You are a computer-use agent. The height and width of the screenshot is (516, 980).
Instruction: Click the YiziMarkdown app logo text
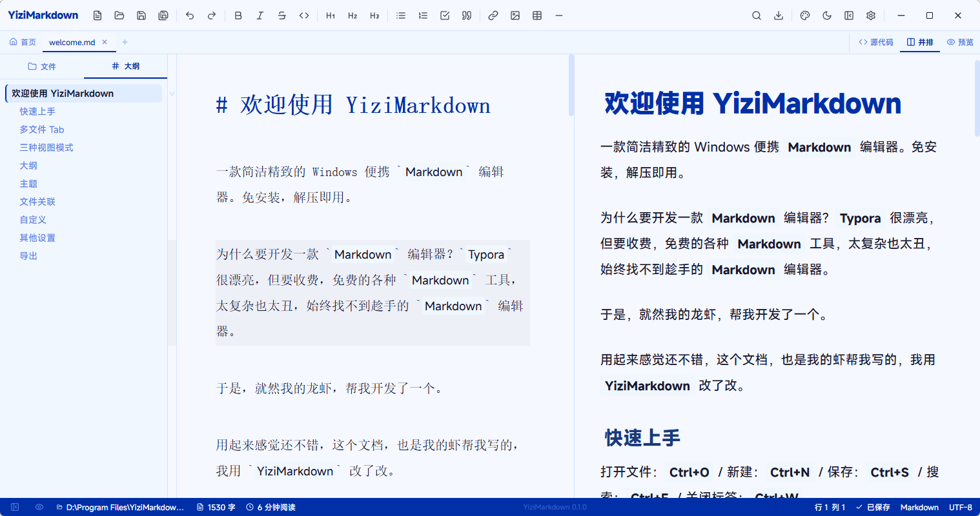pyautogui.click(x=43, y=15)
